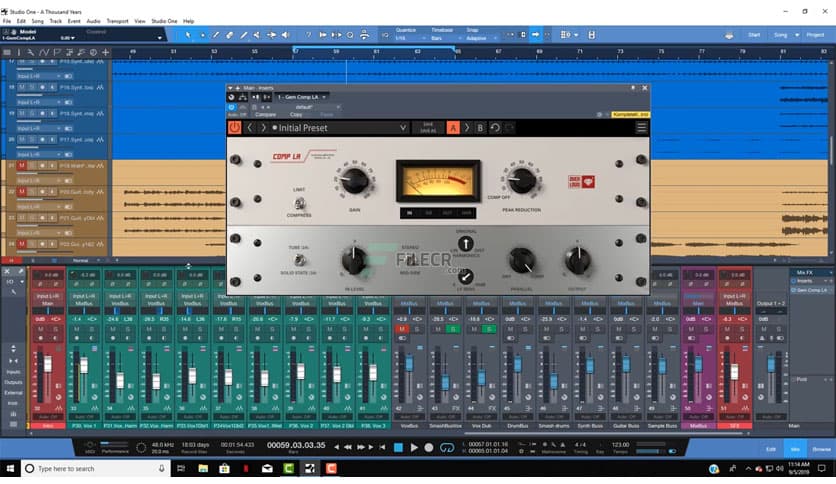
Task: Copy A to B with arrow button
Action: point(467,128)
